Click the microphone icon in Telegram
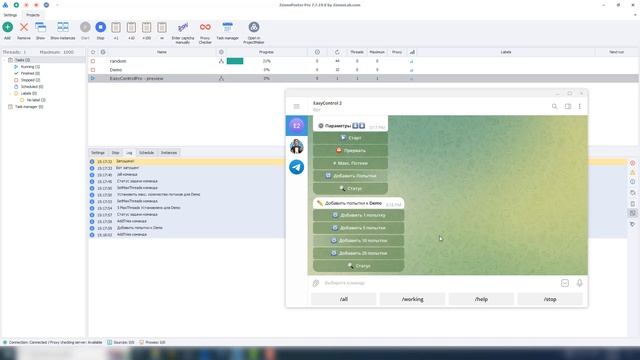 click(580, 283)
